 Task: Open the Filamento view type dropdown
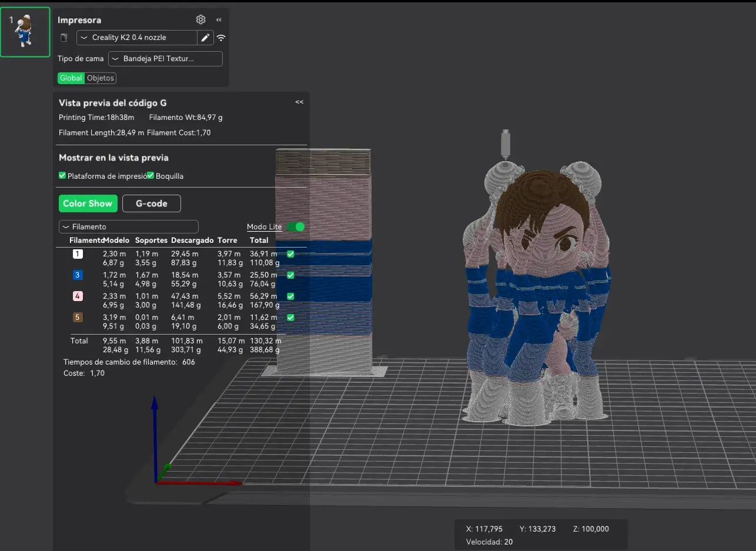129,226
